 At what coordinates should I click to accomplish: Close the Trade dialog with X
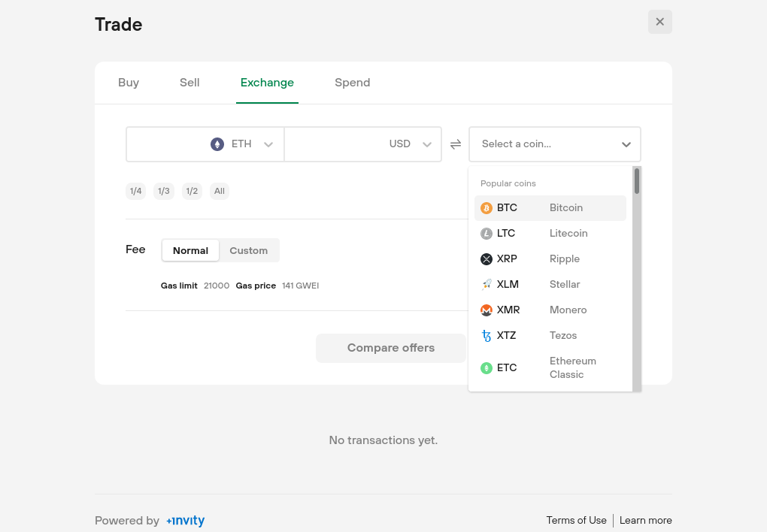click(660, 22)
